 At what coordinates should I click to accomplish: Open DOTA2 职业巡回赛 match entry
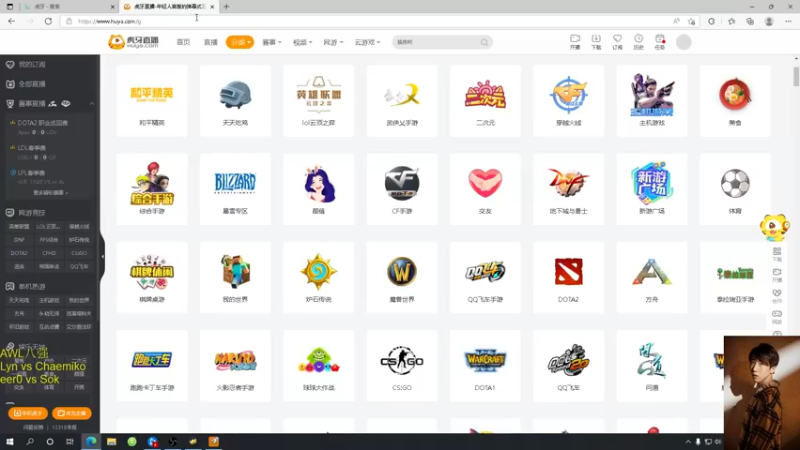click(49, 128)
